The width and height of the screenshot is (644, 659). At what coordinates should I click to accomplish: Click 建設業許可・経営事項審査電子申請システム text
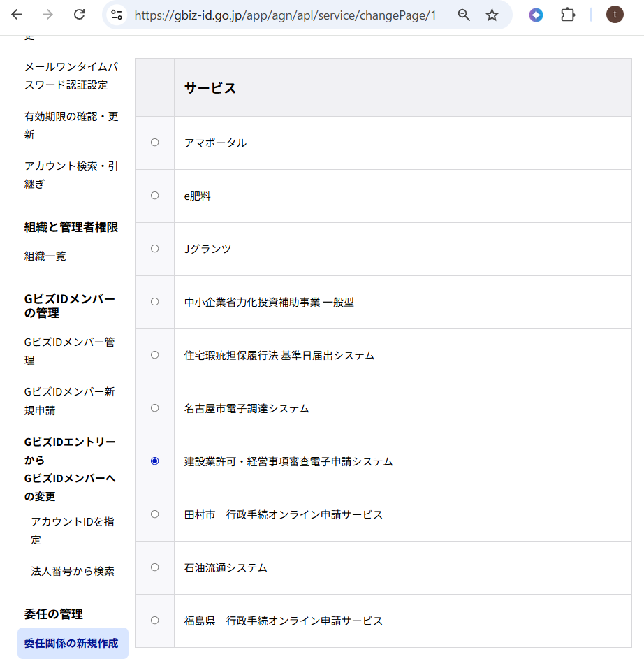(x=288, y=461)
